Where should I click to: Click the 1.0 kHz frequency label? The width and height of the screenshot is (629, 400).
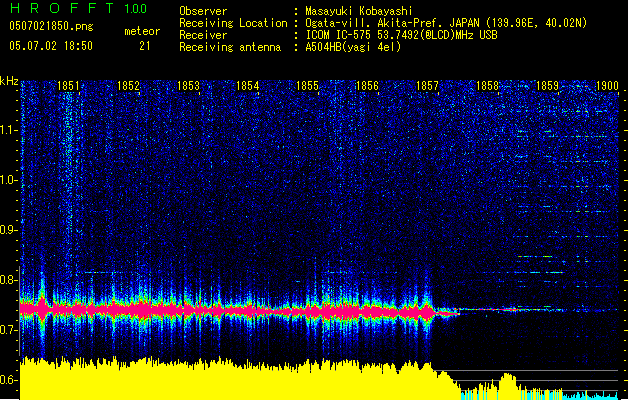click(x=8, y=180)
